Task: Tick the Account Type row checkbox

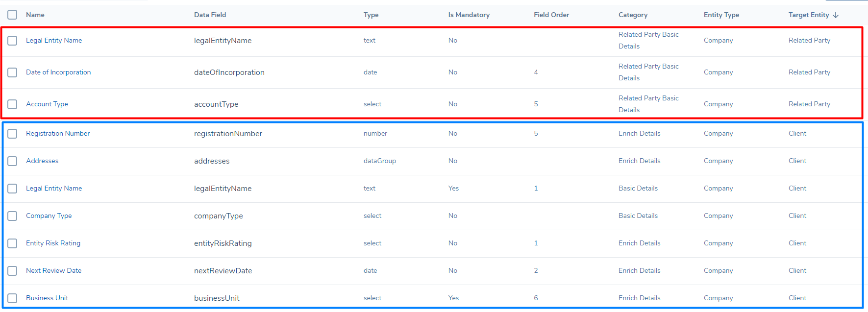Action: click(12, 104)
